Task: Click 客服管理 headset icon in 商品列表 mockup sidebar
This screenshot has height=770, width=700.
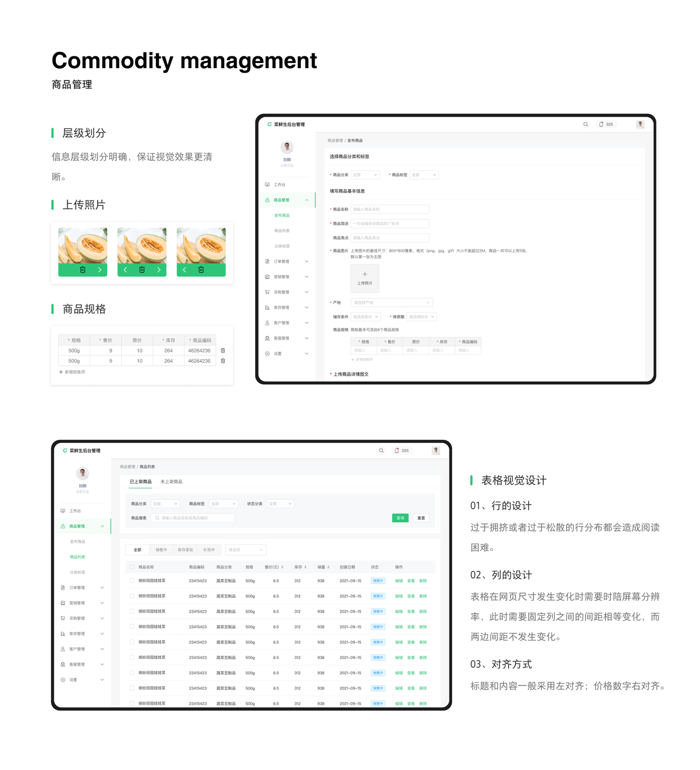Action: click(x=63, y=664)
